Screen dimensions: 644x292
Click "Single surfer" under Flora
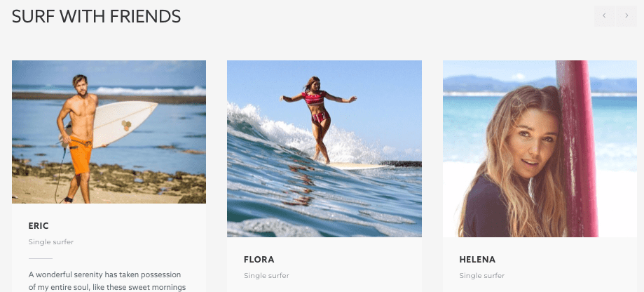[266, 276]
